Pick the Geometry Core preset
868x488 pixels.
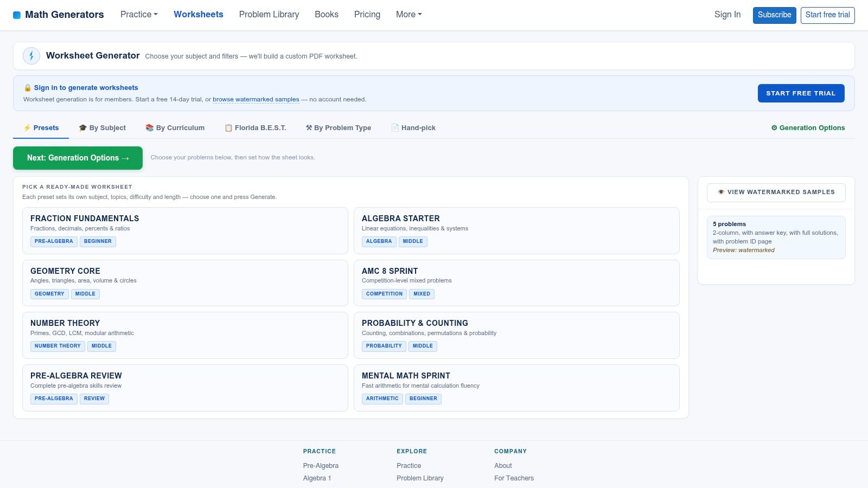point(185,283)
